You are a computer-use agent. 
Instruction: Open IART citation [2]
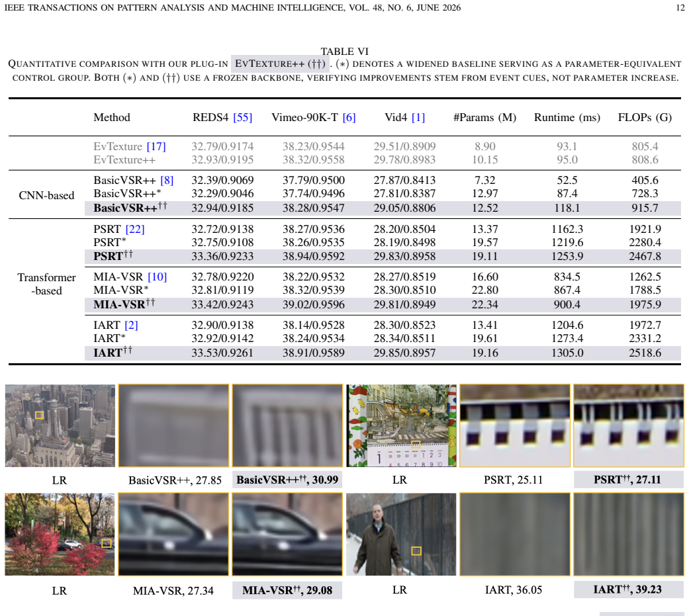pos(132,325)
